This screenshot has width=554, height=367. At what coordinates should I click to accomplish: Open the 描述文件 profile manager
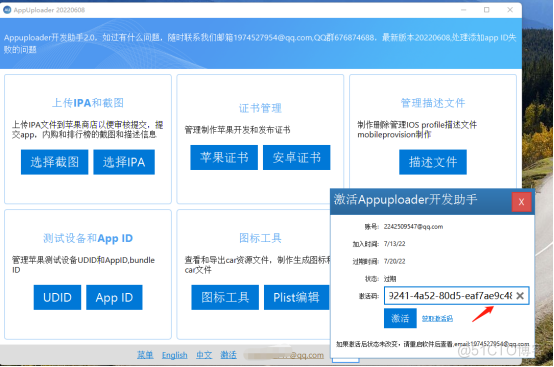433,162
